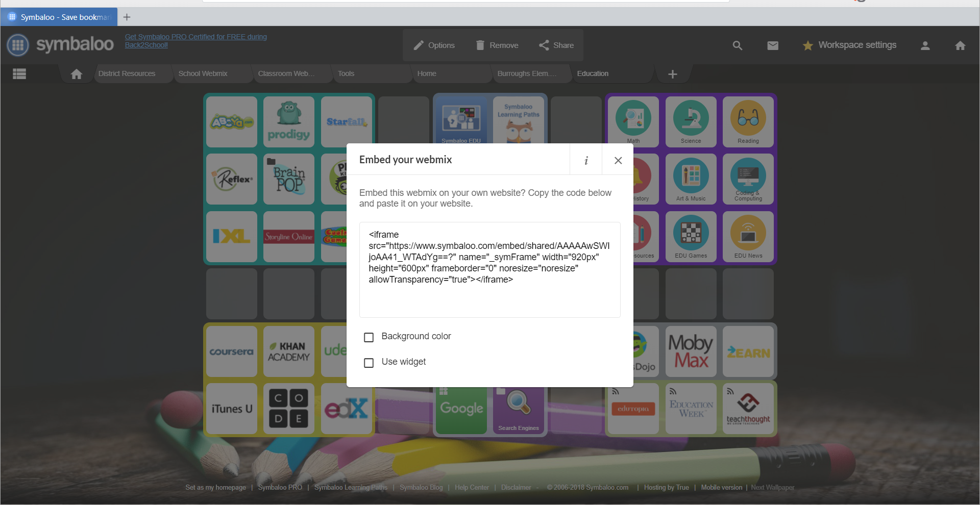The width and height of the screenshot is (980, 505).
Task: Open the EDU Games tile
Action: point(691,237)
